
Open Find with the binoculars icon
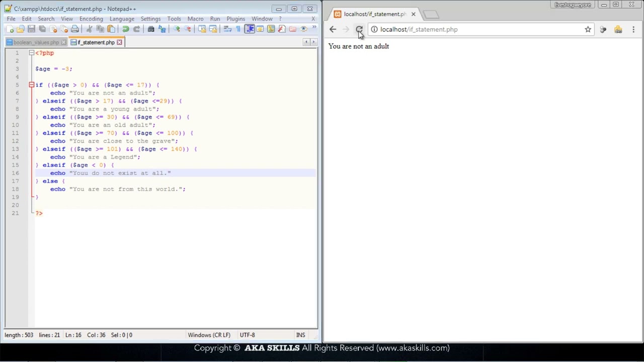tap(151, 29)
